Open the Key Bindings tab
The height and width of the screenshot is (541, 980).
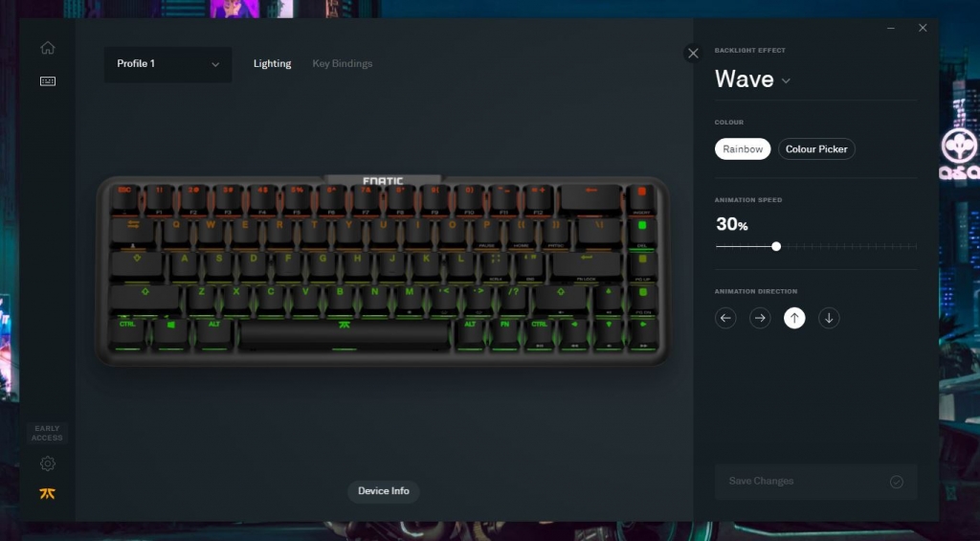click(342, 64)
